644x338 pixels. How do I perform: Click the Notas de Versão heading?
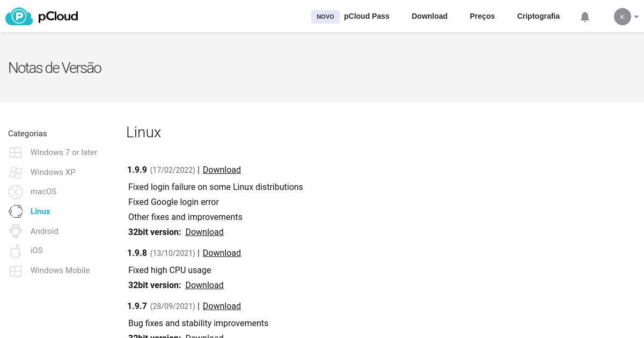[55, 68]
